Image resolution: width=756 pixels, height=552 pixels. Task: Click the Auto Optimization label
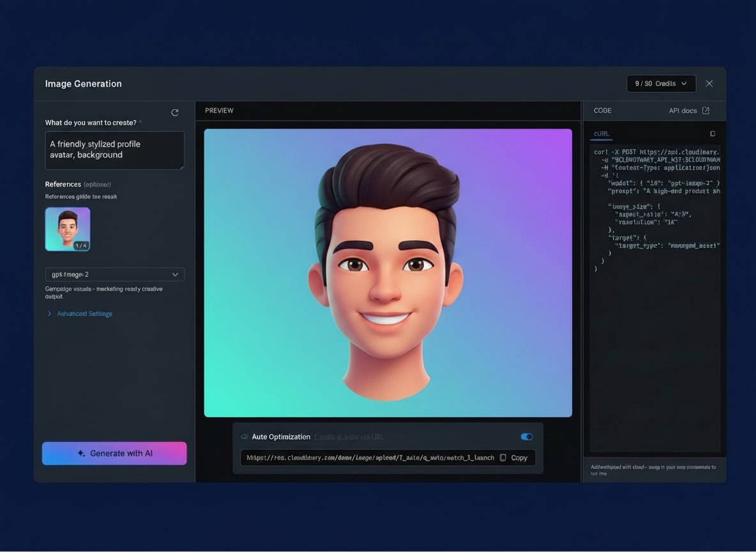[281, 436]
